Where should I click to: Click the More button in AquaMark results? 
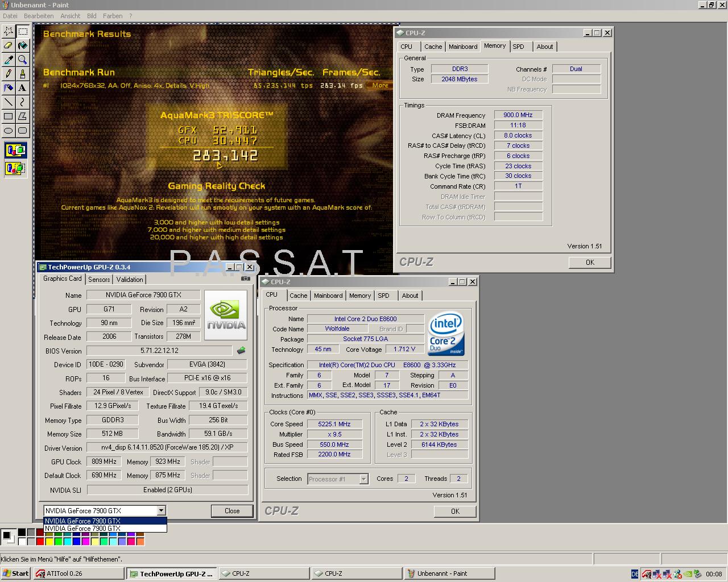(380, 85)
